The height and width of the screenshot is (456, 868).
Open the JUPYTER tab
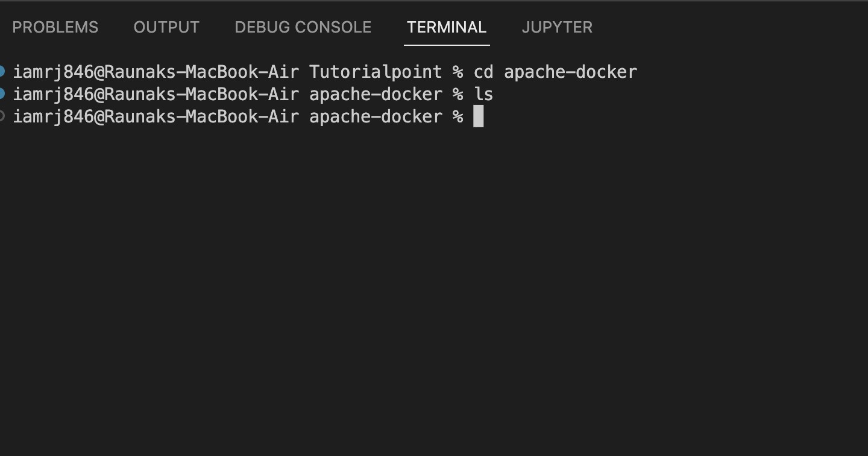coord(556,27)
